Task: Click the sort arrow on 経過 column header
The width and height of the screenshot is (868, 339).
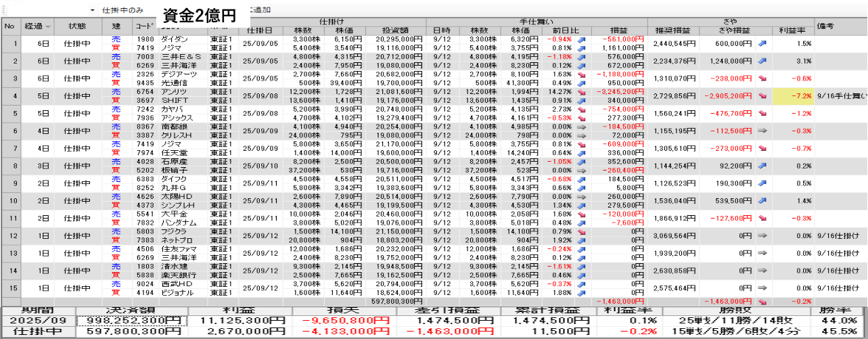Action: coord(48,26)
